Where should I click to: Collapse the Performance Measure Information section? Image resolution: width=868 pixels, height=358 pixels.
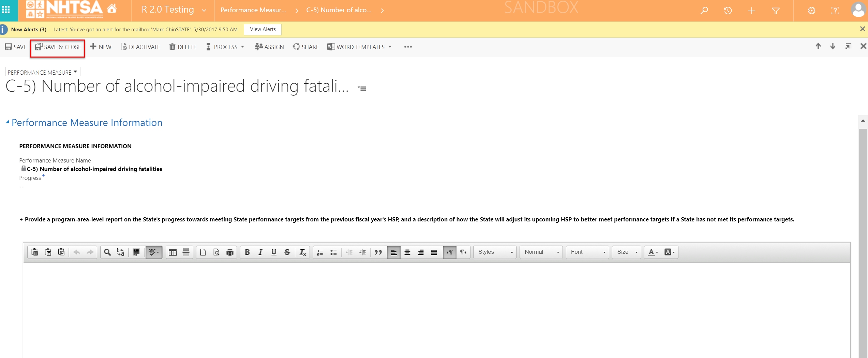coord(8,122)
